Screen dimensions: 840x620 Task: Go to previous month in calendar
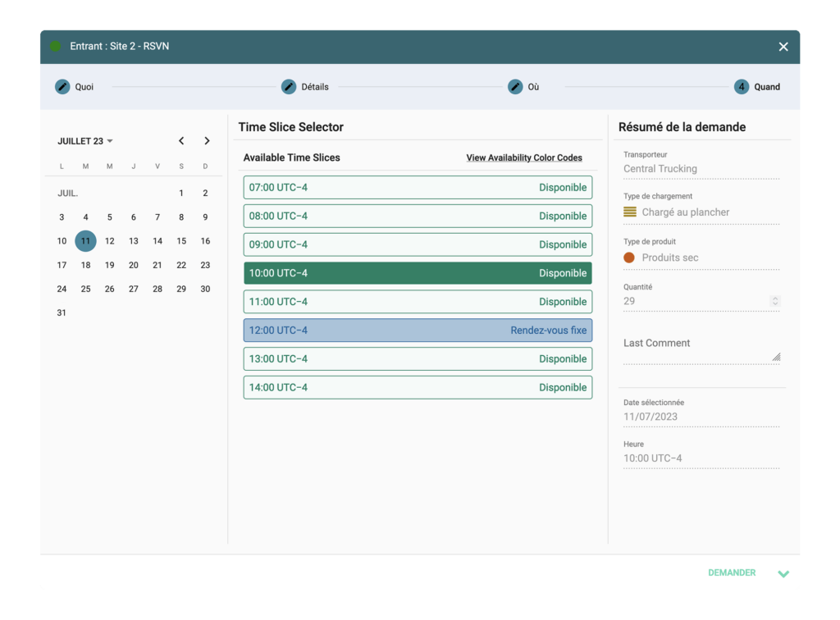point(181,141)
